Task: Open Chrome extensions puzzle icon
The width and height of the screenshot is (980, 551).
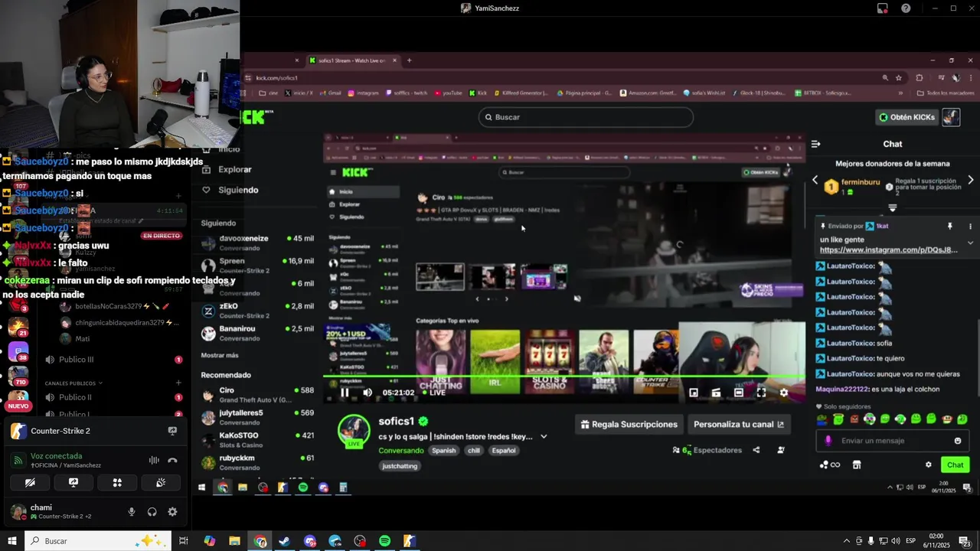Action: pos(920,77)
